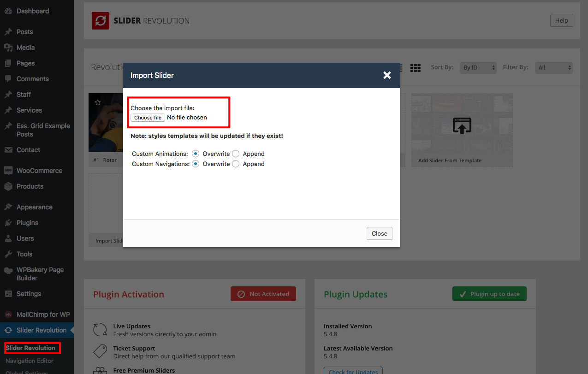
Task: Select Append for Custom Navigations
Action: pos(236,164)
